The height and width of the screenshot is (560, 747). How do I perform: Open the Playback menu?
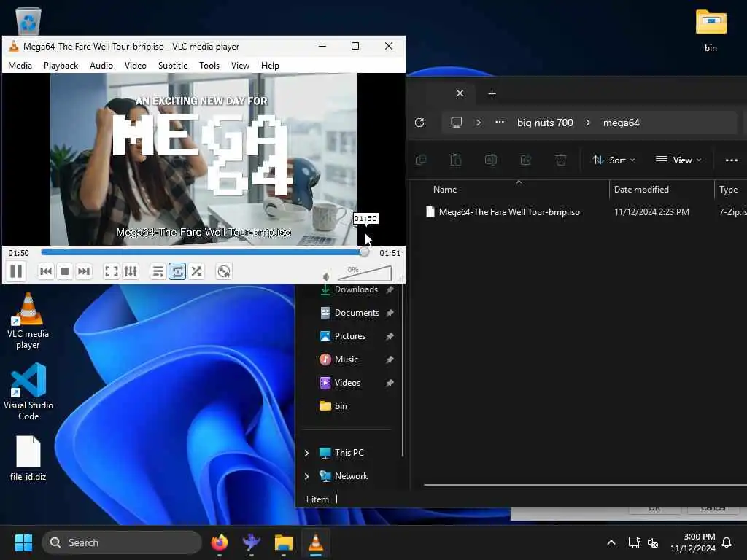61,66
